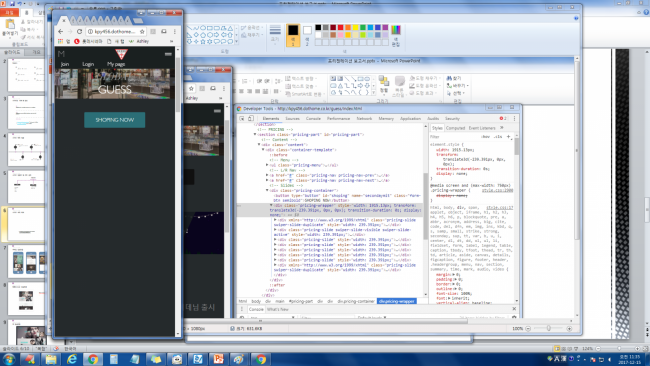Collapse the selected pricing-wrapper div node
The width and height of the screenshot is (650, 366).
click(271, 206)
